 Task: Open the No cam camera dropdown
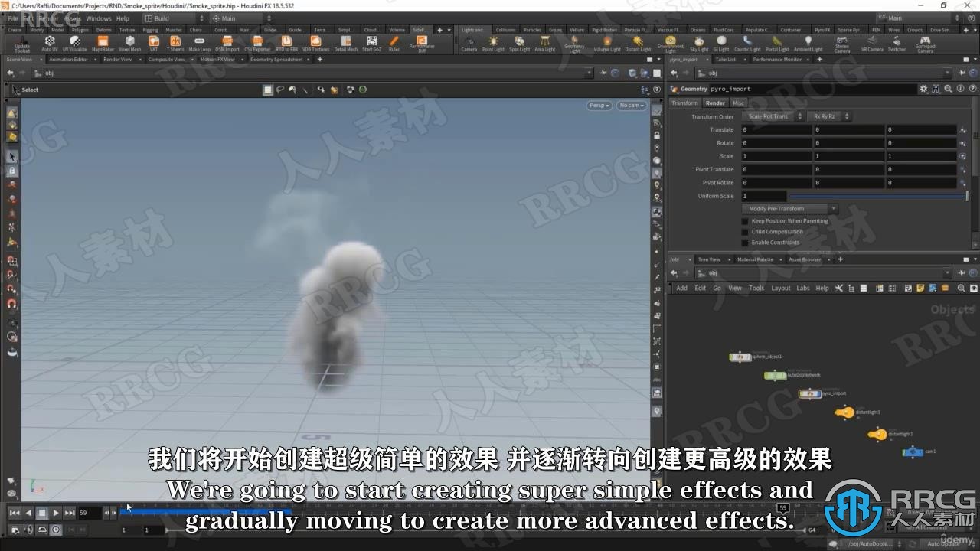pyautogui.click(x=632, y=106)
